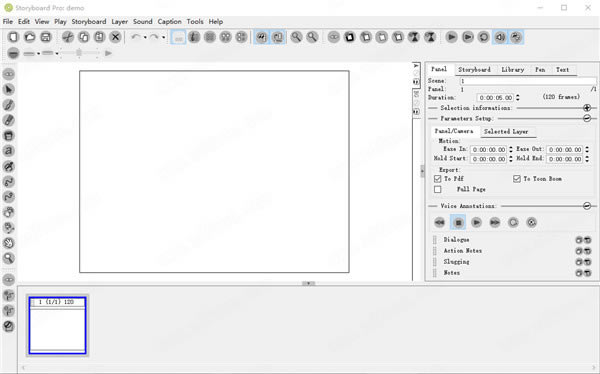Open the Caption menu
Viewport: 600px width, 374px height.
(170, 21)
